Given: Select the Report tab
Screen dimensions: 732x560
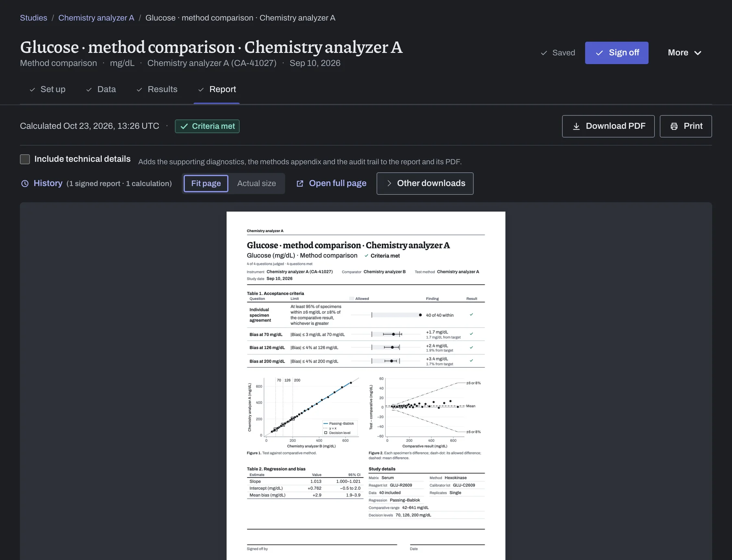Looking at the screenshot, I should click(217, 89).
